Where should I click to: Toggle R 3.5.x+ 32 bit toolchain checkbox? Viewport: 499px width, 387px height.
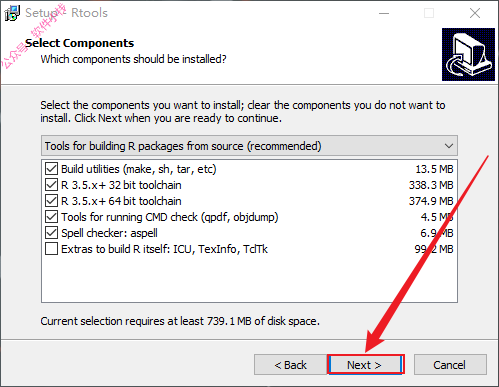pyautogui.click(x=51, y=185)
